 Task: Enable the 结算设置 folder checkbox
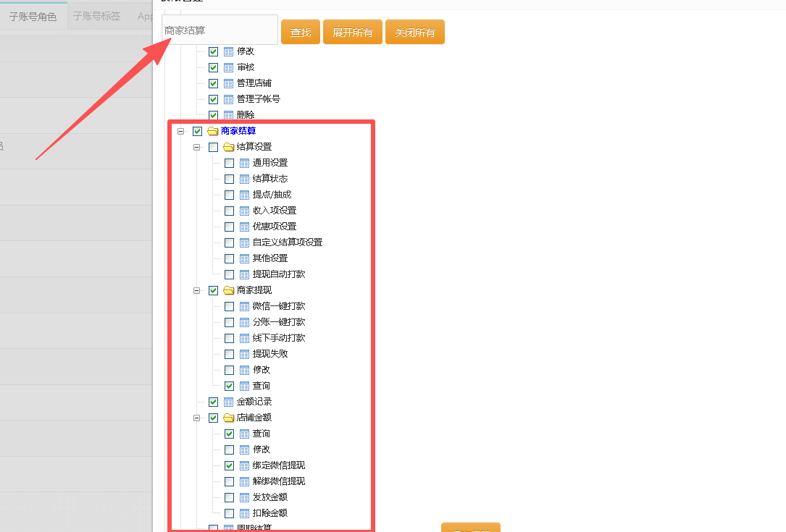coord(213,147)
